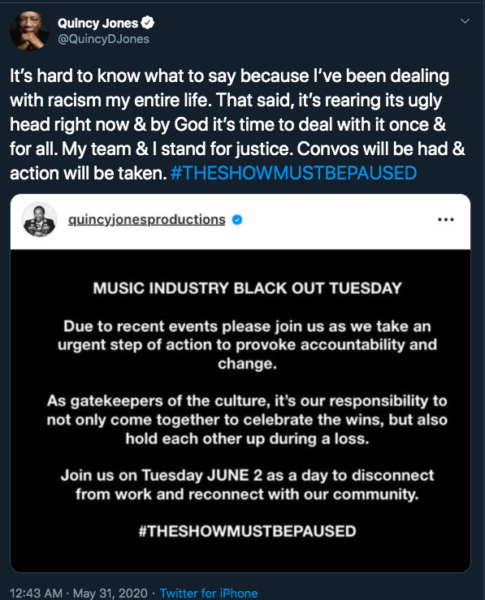
Task: Click the MUSIC INDUSTRY BLACK OUT TUESDAY heading
Action: 247,288
